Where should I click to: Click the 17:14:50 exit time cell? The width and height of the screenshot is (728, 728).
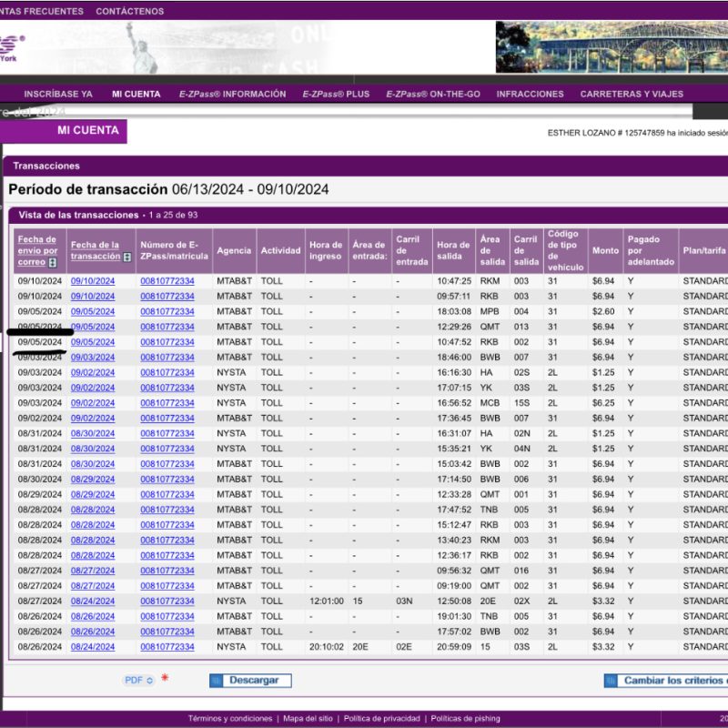point(454,480)
